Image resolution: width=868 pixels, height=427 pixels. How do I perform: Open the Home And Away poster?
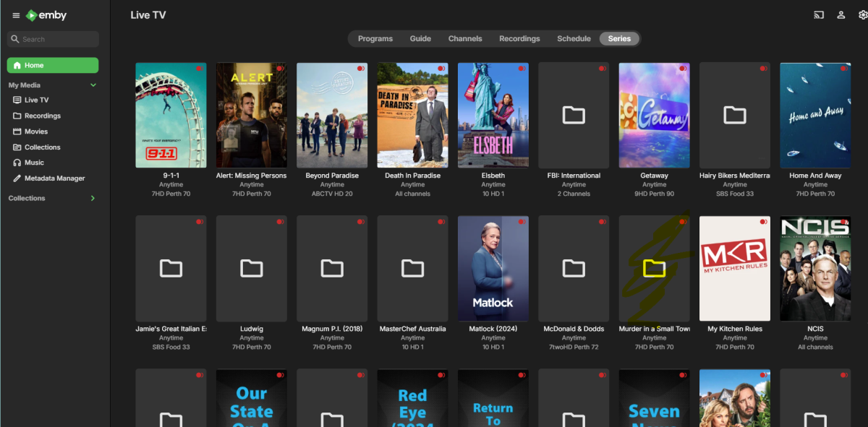(x=815, y=116)
